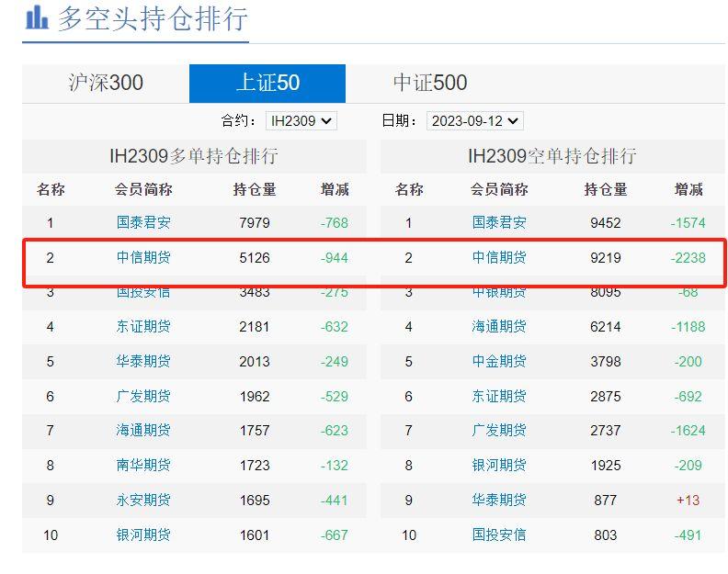
Task: Click the 中金期货 member link
Action: [x=499, y=362]
